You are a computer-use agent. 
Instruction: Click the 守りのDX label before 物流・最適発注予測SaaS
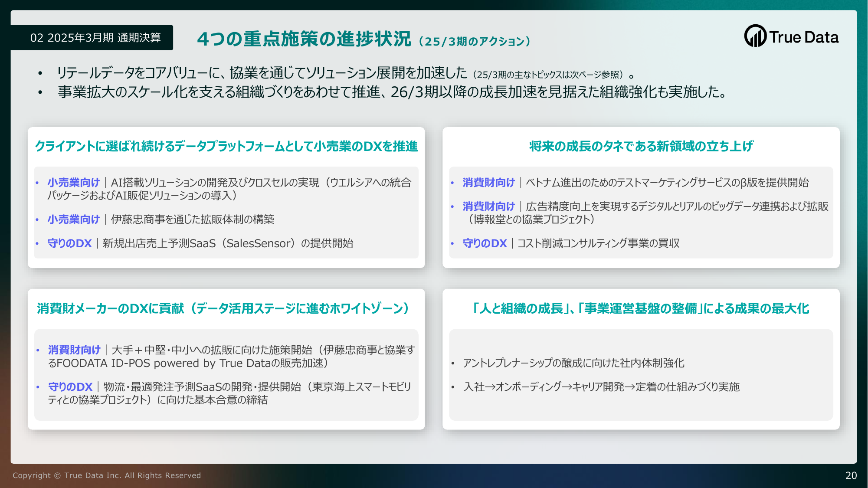70,387
